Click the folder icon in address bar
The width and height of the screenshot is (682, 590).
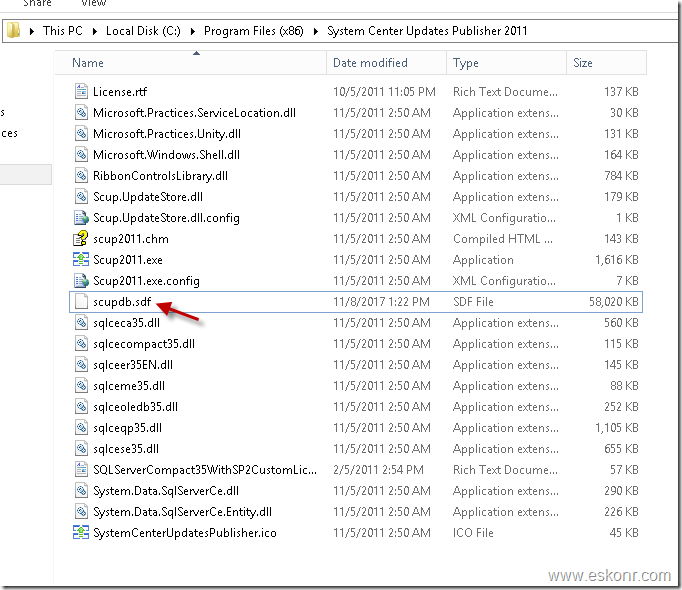[13, 31]
